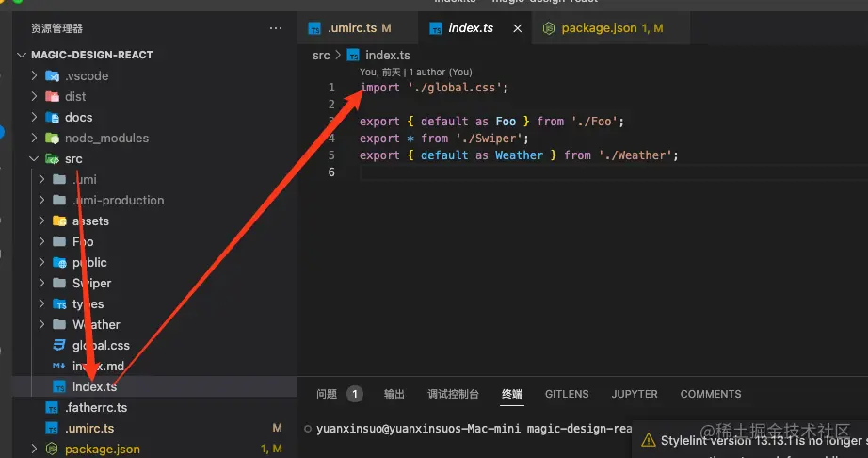Screen dimensions: 868x458
Task: Place cursor on empty line 6
Action: (x=614, y=172)
